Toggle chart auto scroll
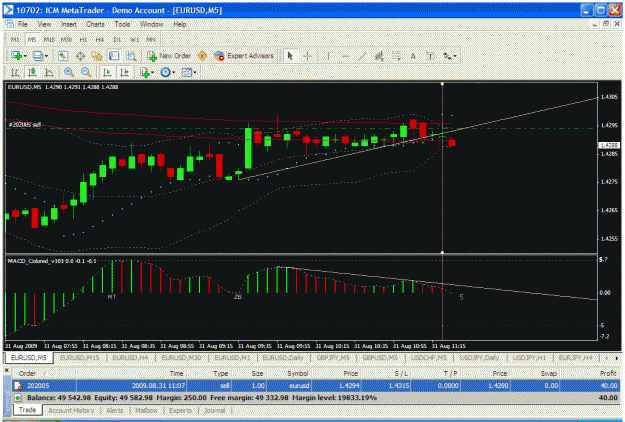 point(107,72)
